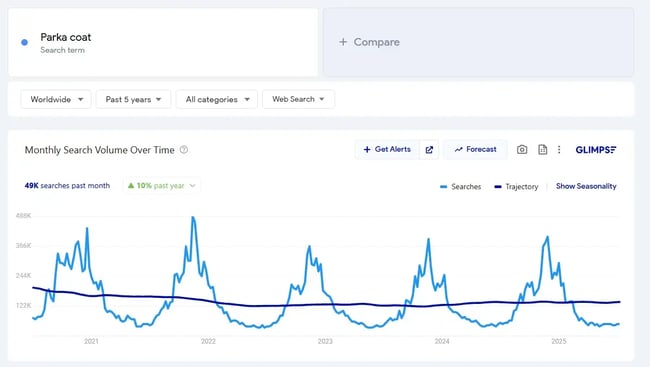Image resolution: width=650 pixels, height=367 pixels.
Task: Click the camera screenshot icon
Action: [522, 150]
